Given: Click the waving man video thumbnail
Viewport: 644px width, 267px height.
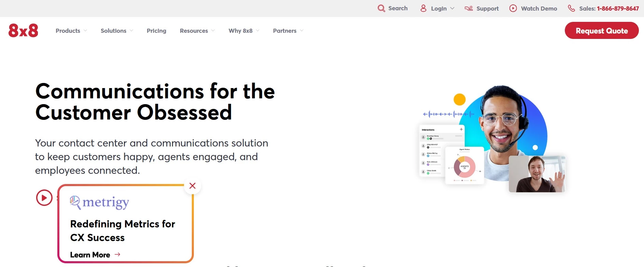Looking at the screenshot, I should 537,174.
